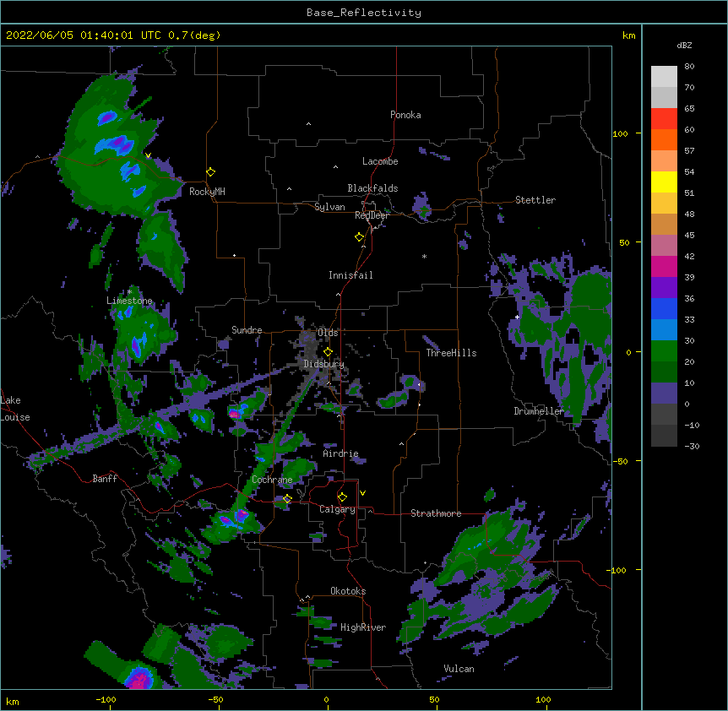The image size is (728, 711).
Task: Click the yellow diamond marker under Cochrane
Action: click(x=288, y=499)
